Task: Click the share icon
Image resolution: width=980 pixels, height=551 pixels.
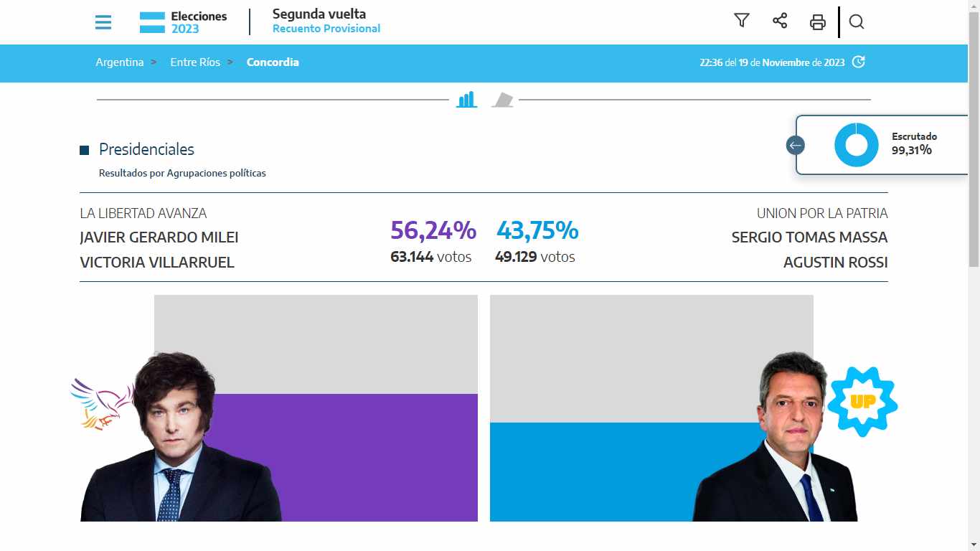Action: coord(780,21)
